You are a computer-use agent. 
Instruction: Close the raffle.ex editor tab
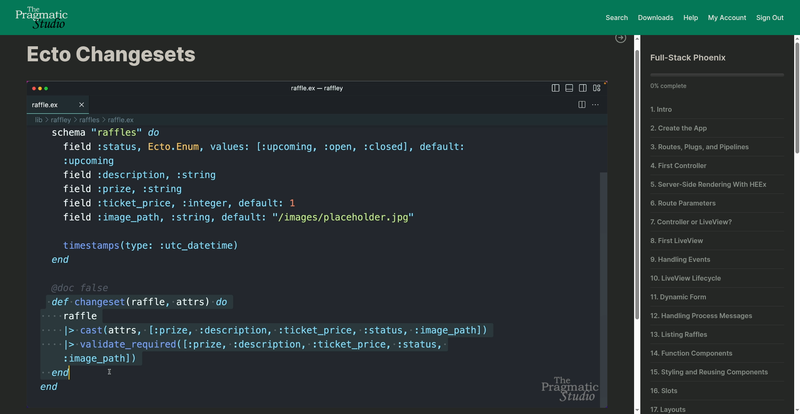click(x=80, y=104)
